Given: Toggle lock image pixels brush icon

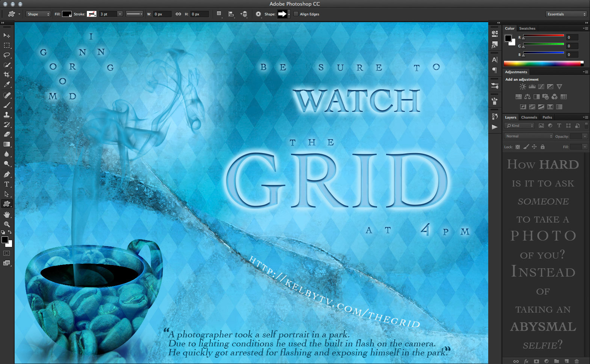Looking at the screenshot, I should coord(526,147).
